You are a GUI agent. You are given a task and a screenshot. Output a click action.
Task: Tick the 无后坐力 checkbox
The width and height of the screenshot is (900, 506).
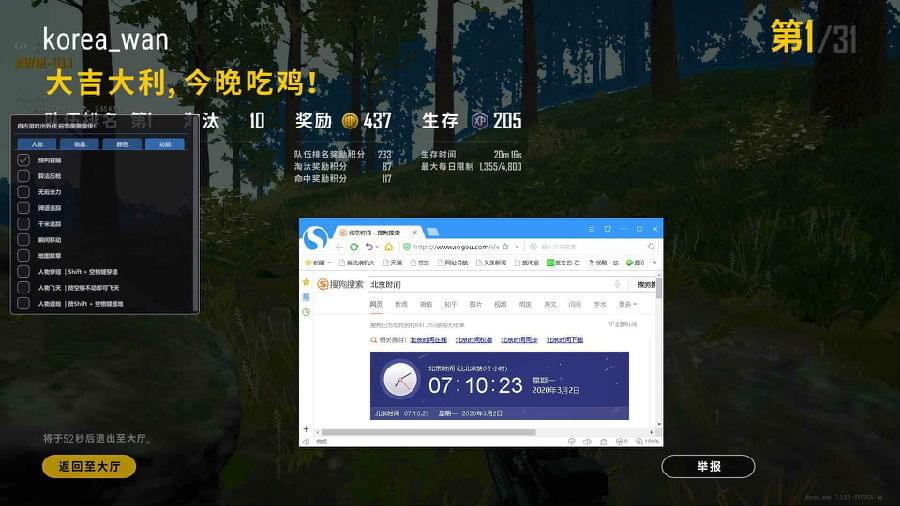point(24,192)
